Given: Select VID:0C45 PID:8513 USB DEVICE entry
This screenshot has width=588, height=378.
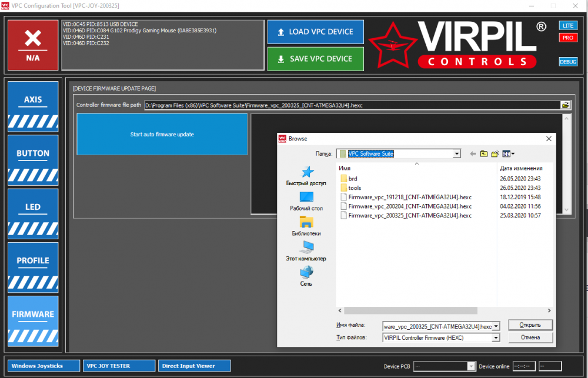Looking at the screenshot, I should pos(100,24).
